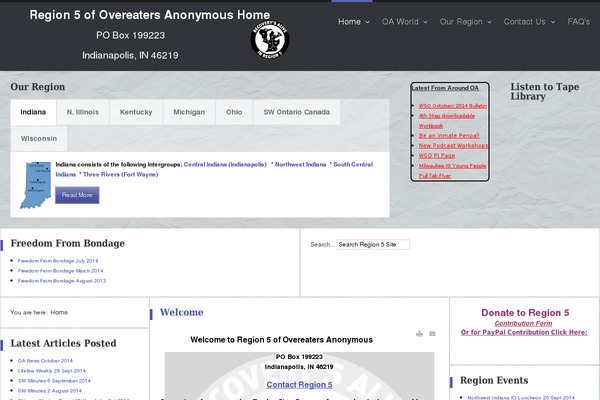Open SMI Minutes 6 September 2014
600x400 pixels.
(54, 381)
